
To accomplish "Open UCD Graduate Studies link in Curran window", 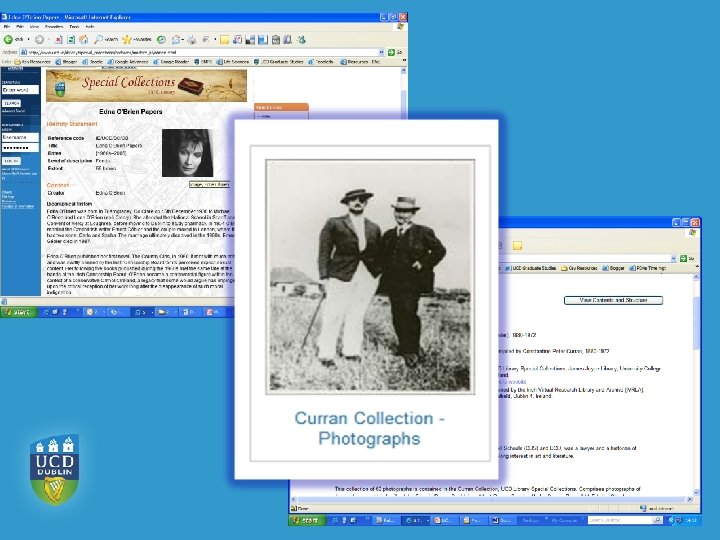I will point(531,268).
